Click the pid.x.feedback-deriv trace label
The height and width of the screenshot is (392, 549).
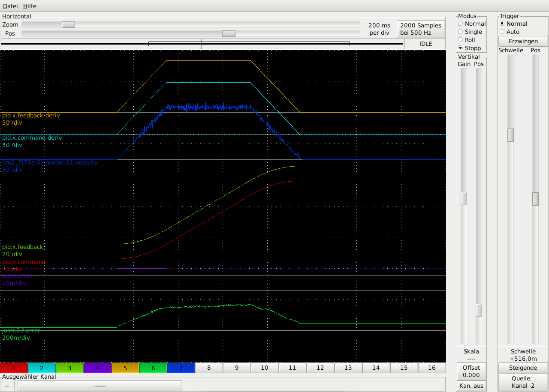(31, 116)
